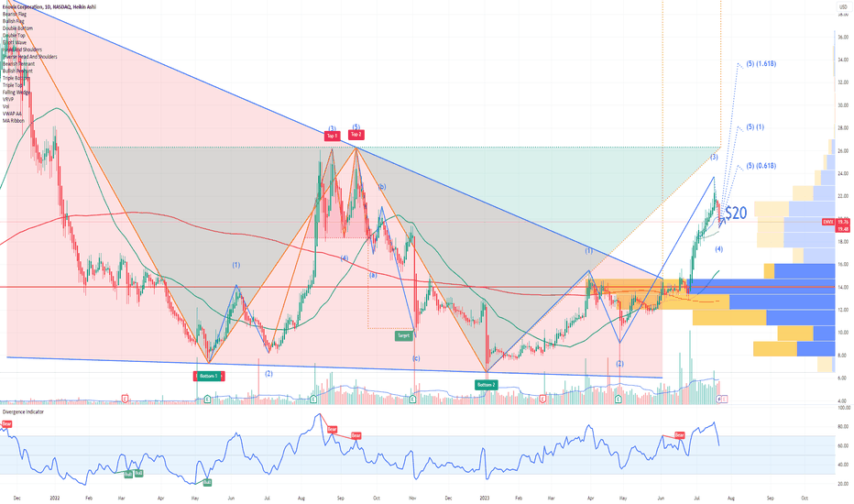The image size is (854, 504).
Task: Click the green earnings E marker near May 2022
Action: coord(207,400)
